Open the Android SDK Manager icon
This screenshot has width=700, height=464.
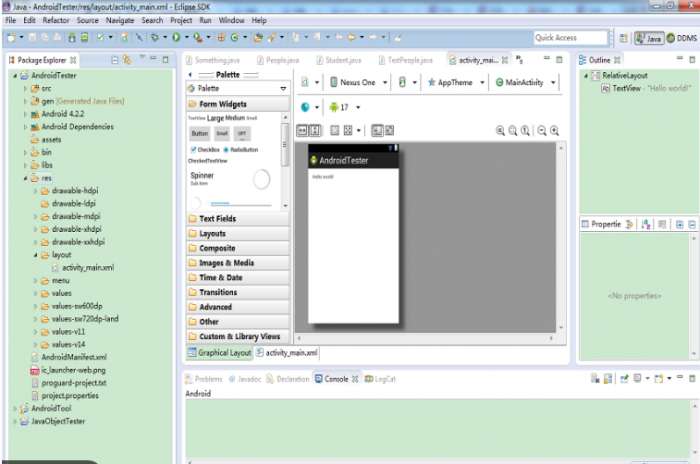click(x=72, y=38)
